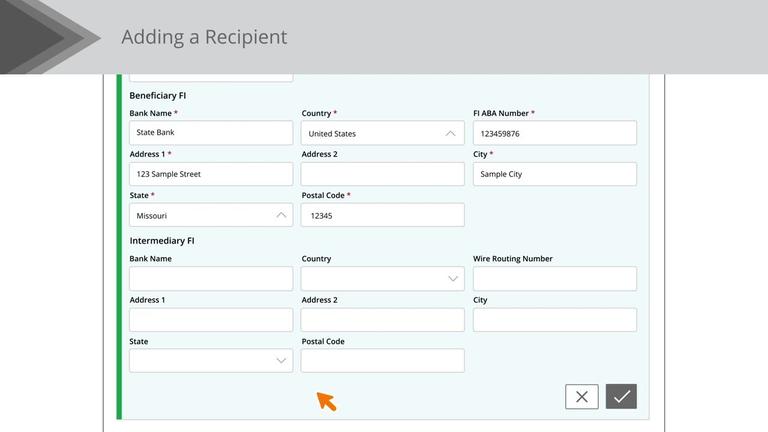Screen dimensions: 768x432
Task: Click the X cancel icon button
Action: [x=581, y=397]
